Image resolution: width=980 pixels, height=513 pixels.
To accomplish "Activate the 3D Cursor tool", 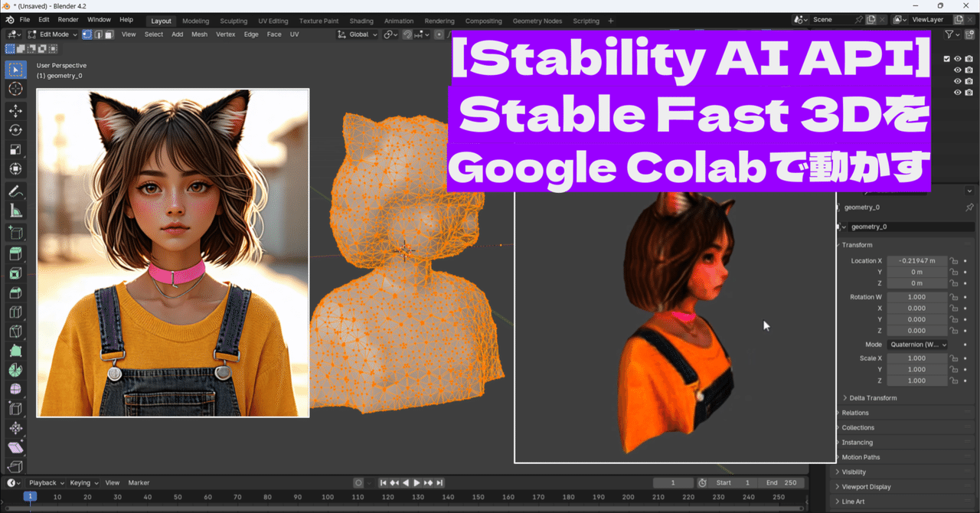I will point(15,89).
